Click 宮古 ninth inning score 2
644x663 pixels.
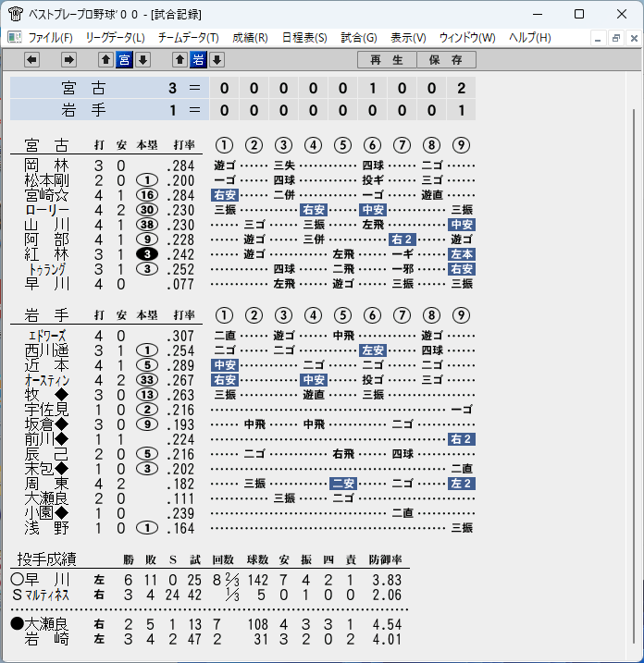[461, 88]
